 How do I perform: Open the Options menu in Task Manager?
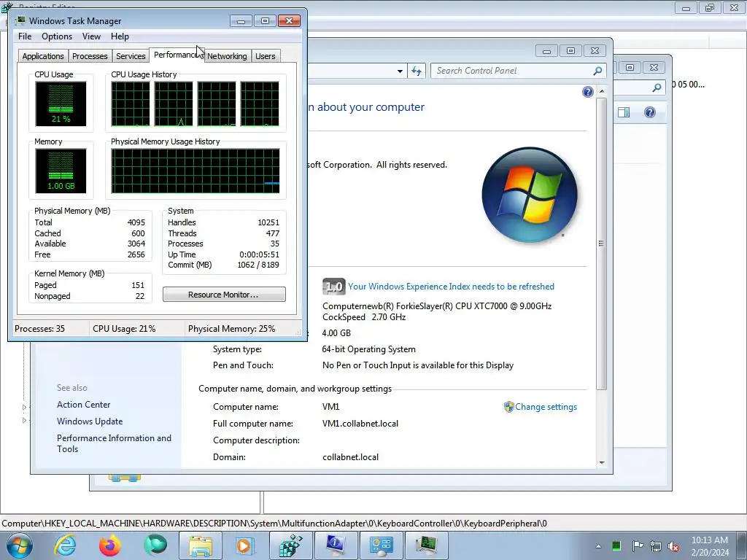coord(57,36)
